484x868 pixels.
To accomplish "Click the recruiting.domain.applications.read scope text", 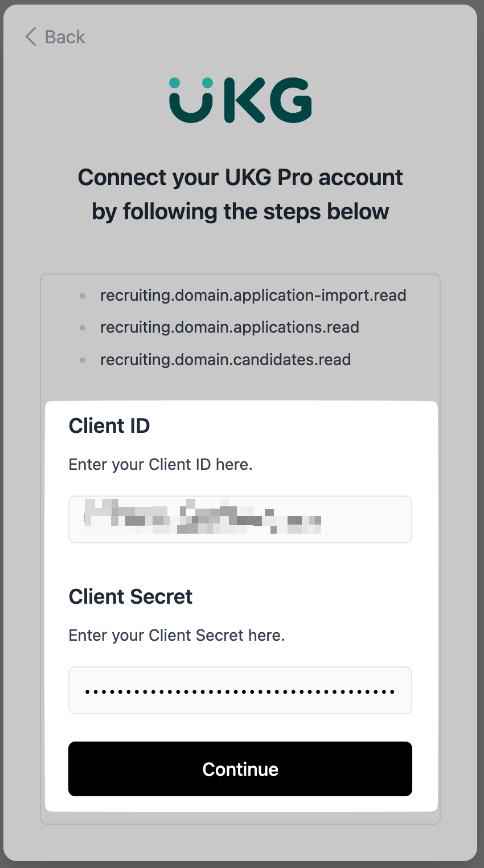I will (229, 327).
